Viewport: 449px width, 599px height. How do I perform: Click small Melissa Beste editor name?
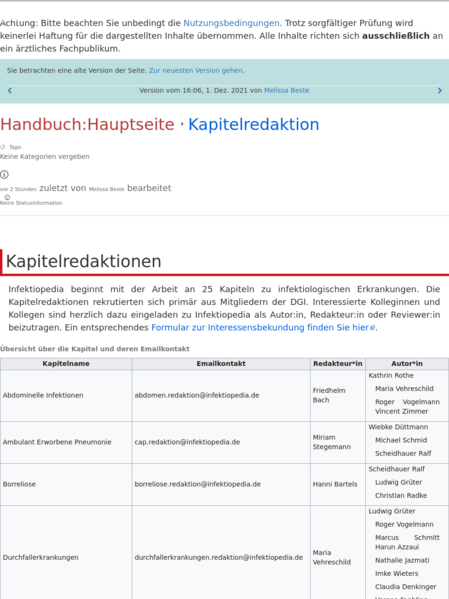107,189
